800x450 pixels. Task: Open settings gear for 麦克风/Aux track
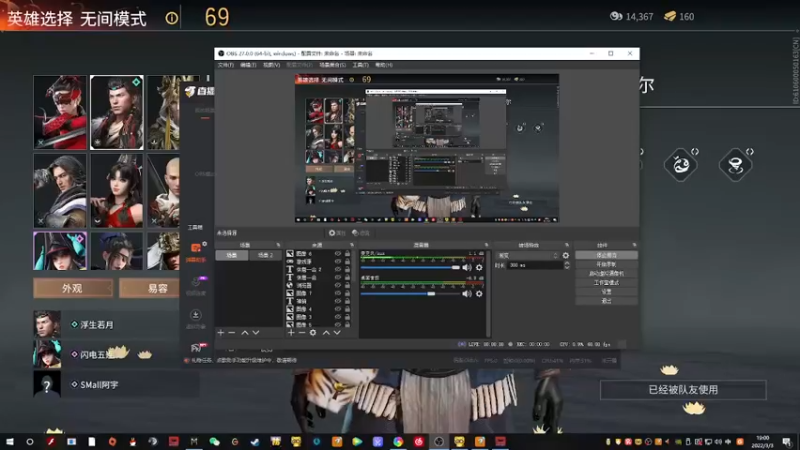click(479, 267)
